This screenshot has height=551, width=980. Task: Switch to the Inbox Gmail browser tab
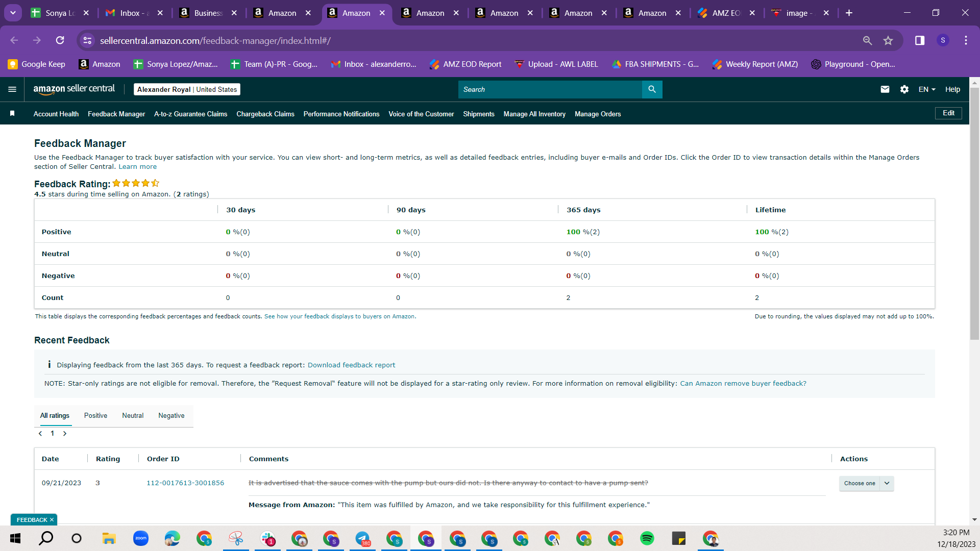(135, 13)
